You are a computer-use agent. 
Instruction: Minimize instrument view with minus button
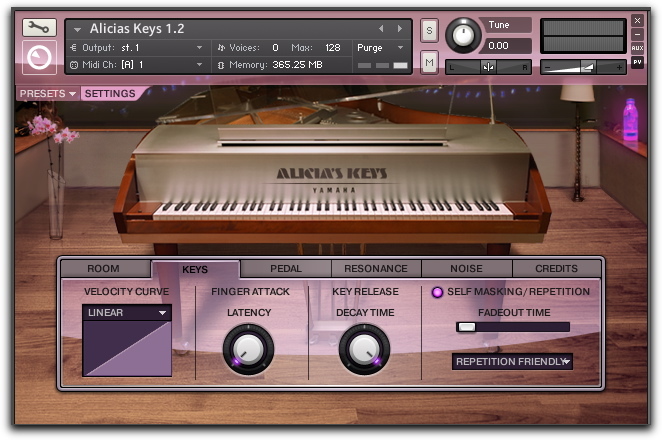[637, 34]
